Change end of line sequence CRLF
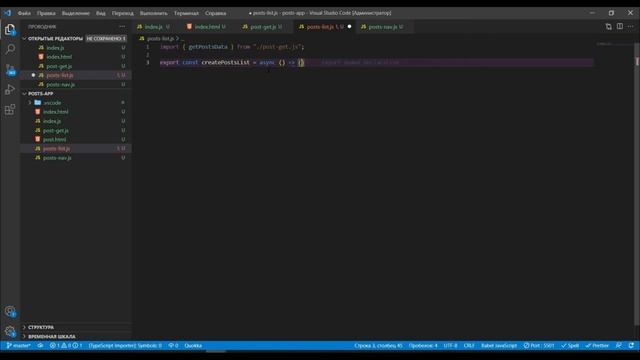This screenshot has width=640, height=360. pos(469,346)
